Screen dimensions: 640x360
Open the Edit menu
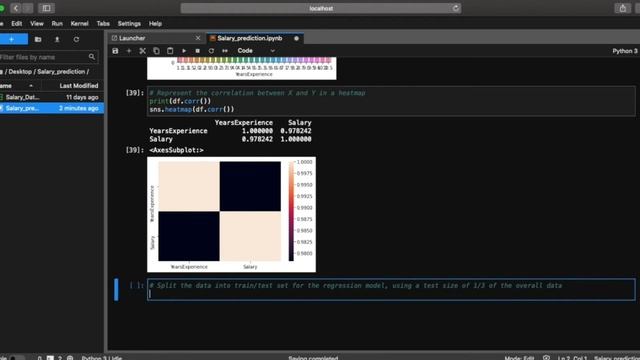[x=17, y=24]
